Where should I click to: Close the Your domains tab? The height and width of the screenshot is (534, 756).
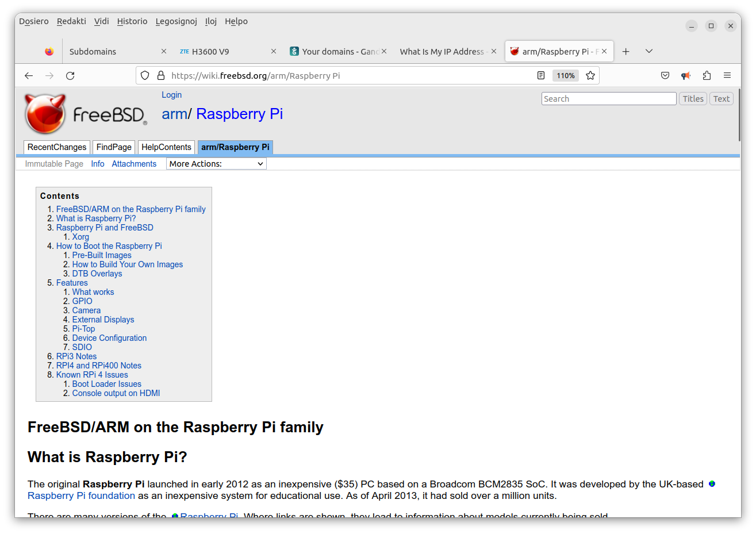[384, 51]
